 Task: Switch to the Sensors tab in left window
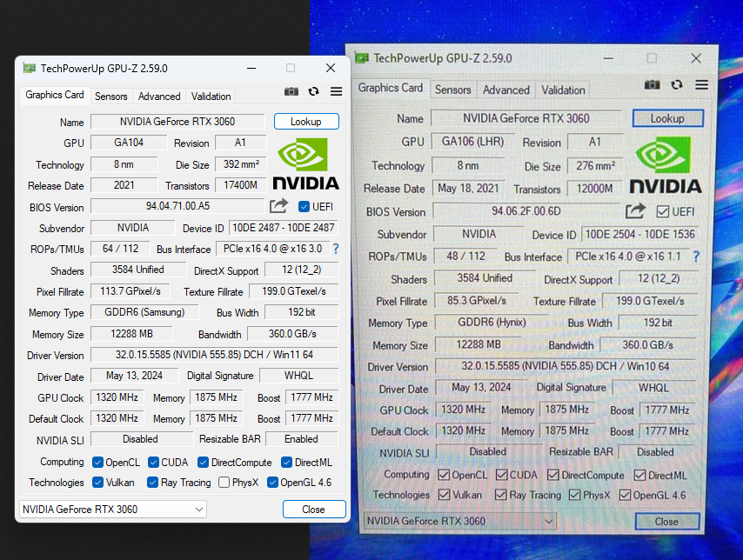(110, 97)
